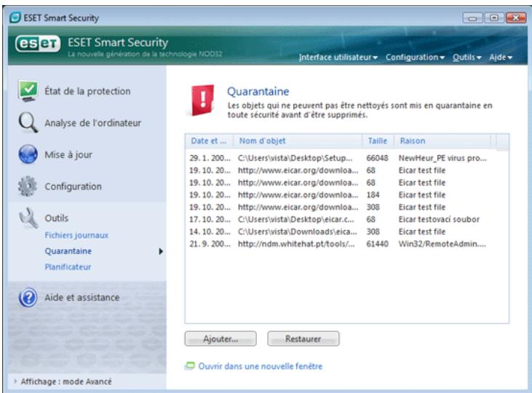532x393 pixels.
Task: Click the NewHeur_PE virus pro... reason cell
Action: 442,158
